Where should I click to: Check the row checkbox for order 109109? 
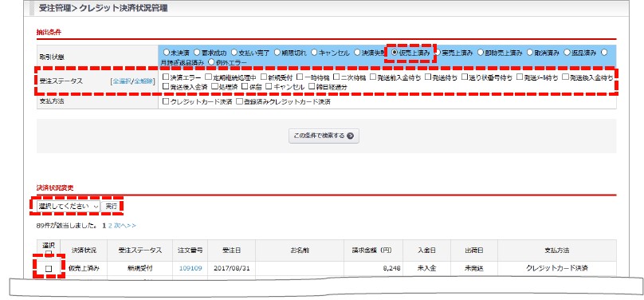tap(49, 269)
